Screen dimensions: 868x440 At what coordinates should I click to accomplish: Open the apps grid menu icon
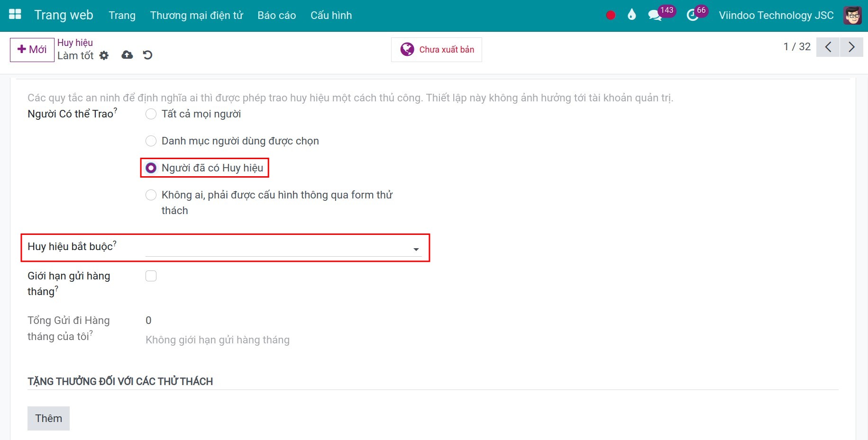pyautogui.click(x=15, y=15)
